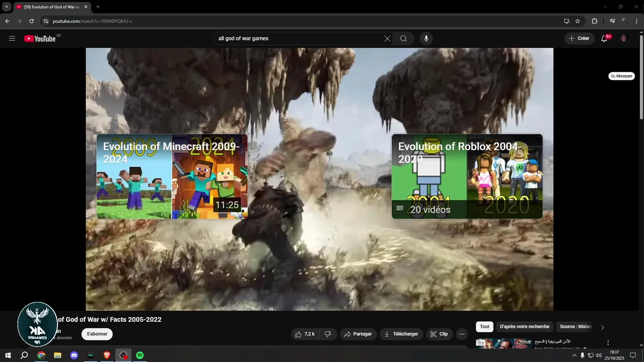Select D'après votre recherche chip
This screenshot has width=644, height=362.
(525, 327)
